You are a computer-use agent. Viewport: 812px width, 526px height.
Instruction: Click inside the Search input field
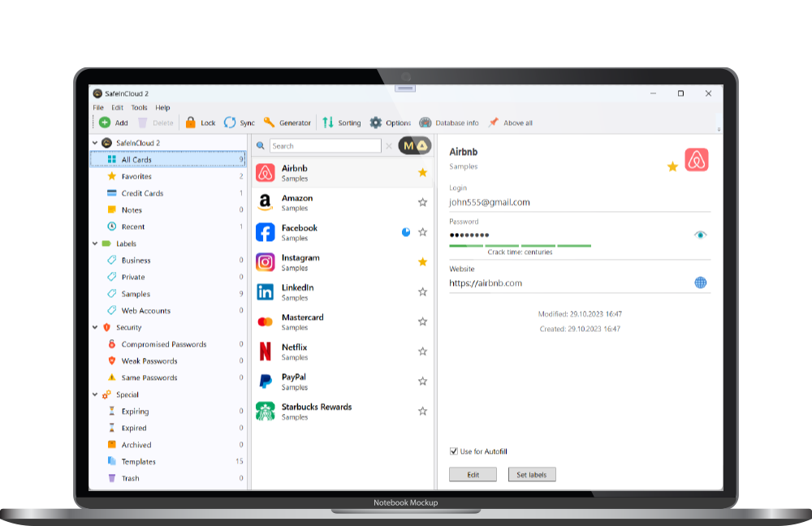tap(326, 146)
